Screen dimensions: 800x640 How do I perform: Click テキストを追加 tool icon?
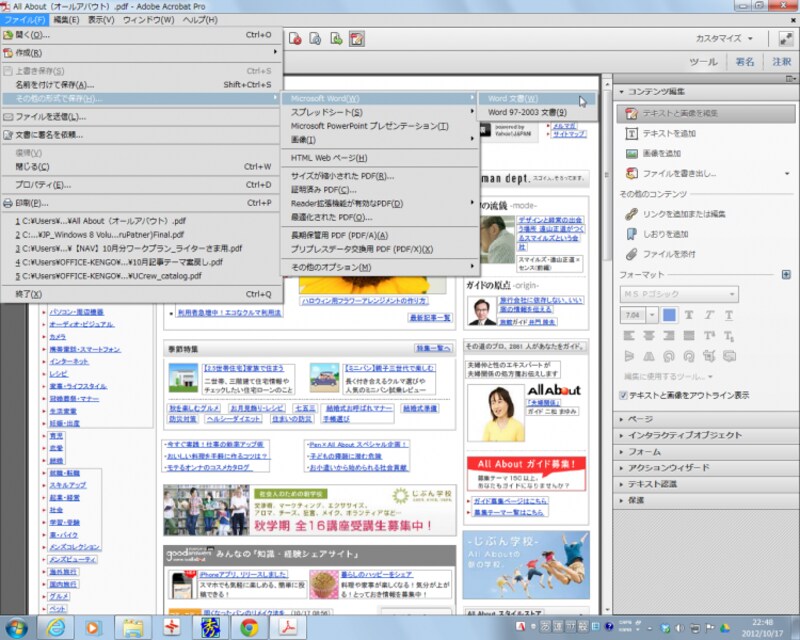tap(631, 134)
